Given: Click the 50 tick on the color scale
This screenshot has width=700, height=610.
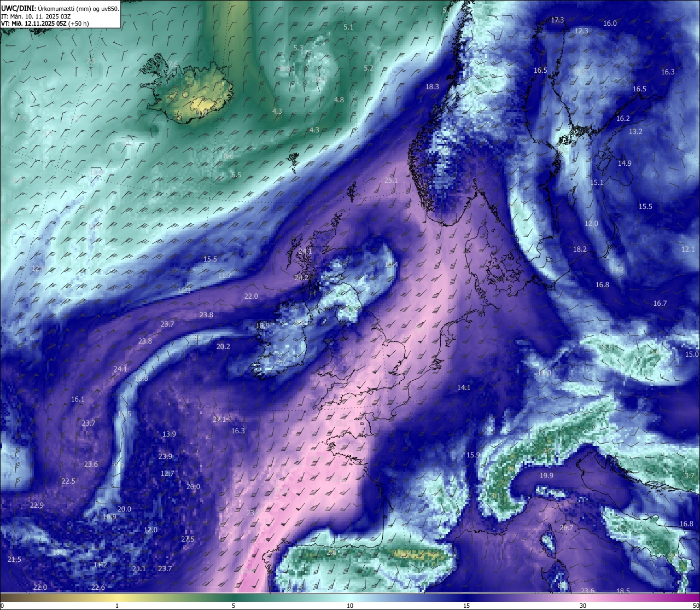Looking at the screenshot, I should coord(696,606).
